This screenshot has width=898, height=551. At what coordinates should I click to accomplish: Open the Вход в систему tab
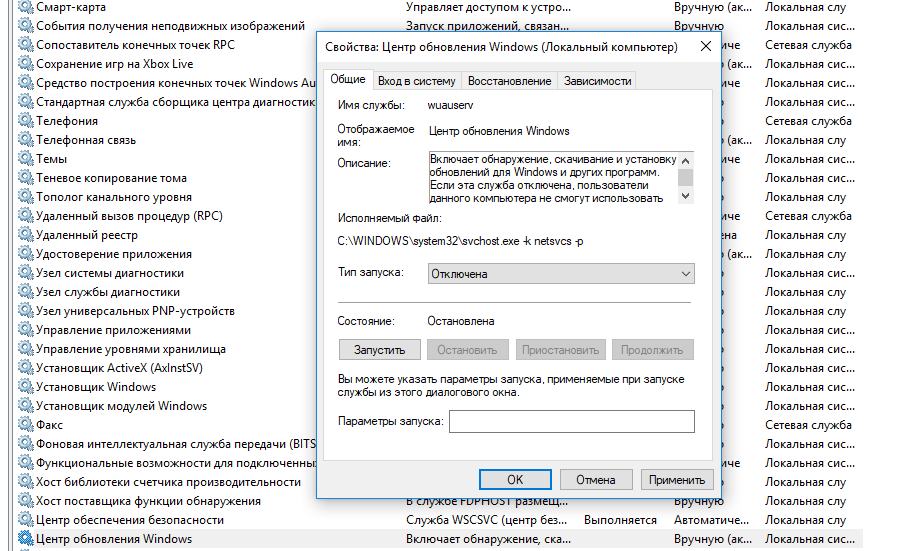[416, 81]
